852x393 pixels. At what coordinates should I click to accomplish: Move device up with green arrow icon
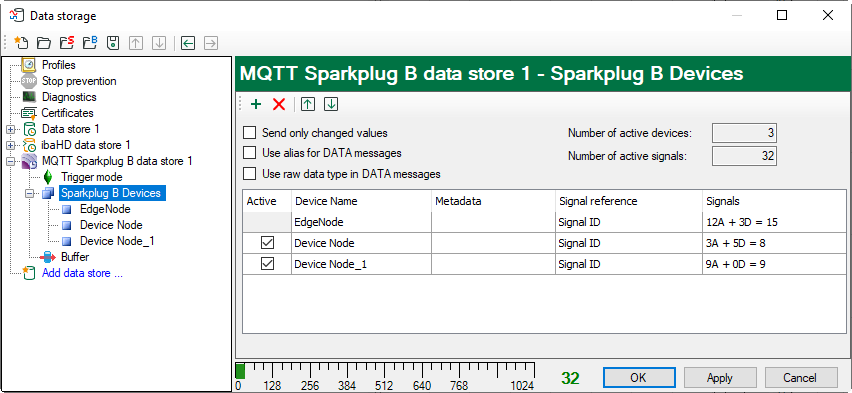pos(308,104)
